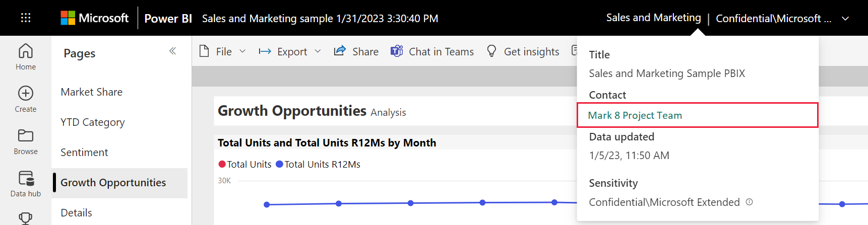Click the Total Units R12Ms blue legend marker
The height and width of the screenshot is (225, 868).
coord(279,164)
